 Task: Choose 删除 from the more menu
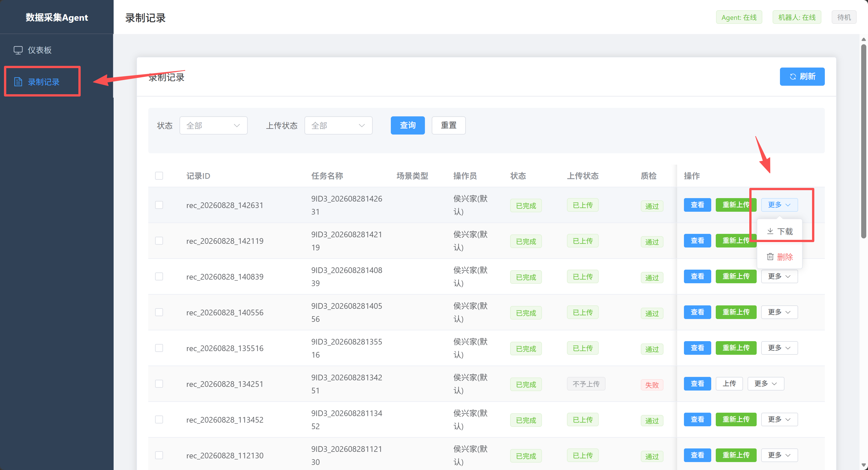[x=779, y=257]
